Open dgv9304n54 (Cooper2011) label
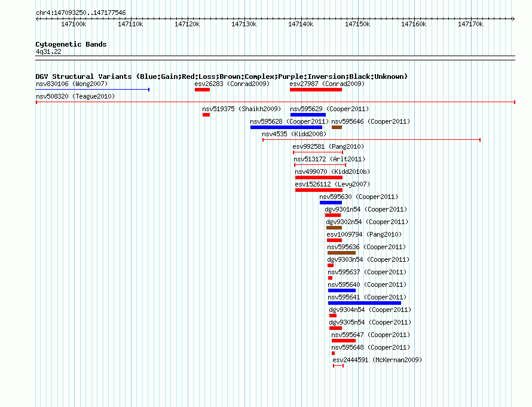Viewport: 532px width, 407px height. 370,310
